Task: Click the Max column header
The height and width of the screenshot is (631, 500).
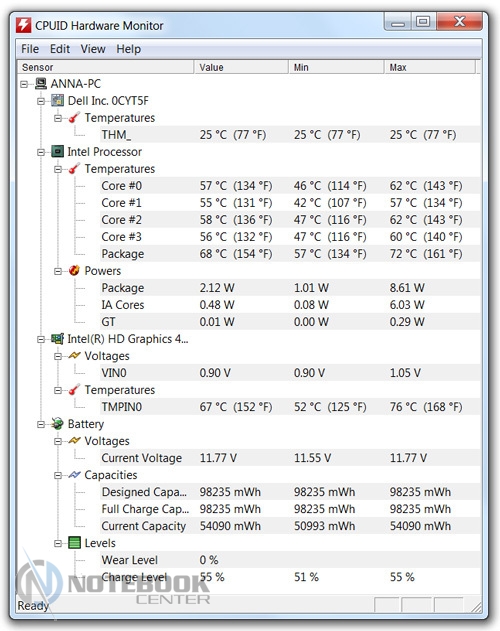Action: pyautogui.click(x=430, y=67)
